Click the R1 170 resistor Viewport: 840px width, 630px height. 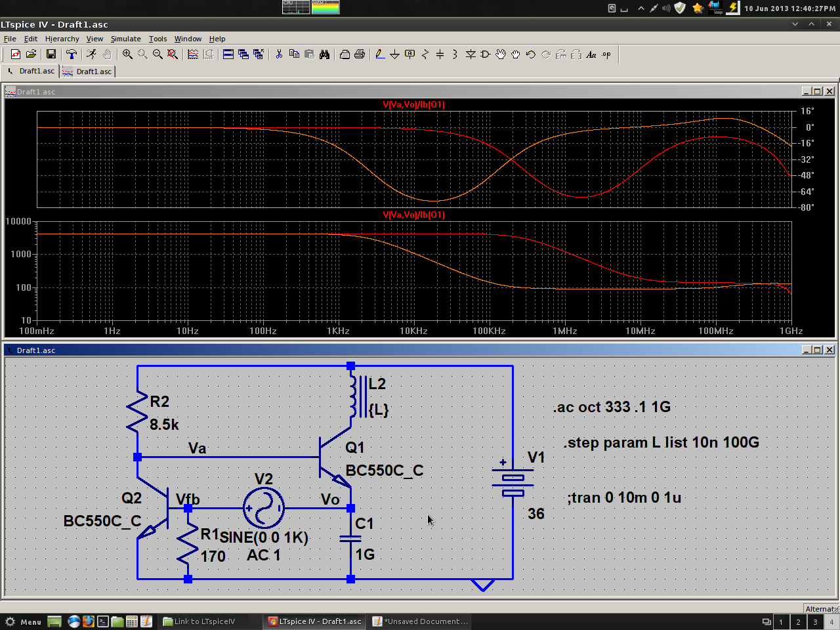coord(188,543)
